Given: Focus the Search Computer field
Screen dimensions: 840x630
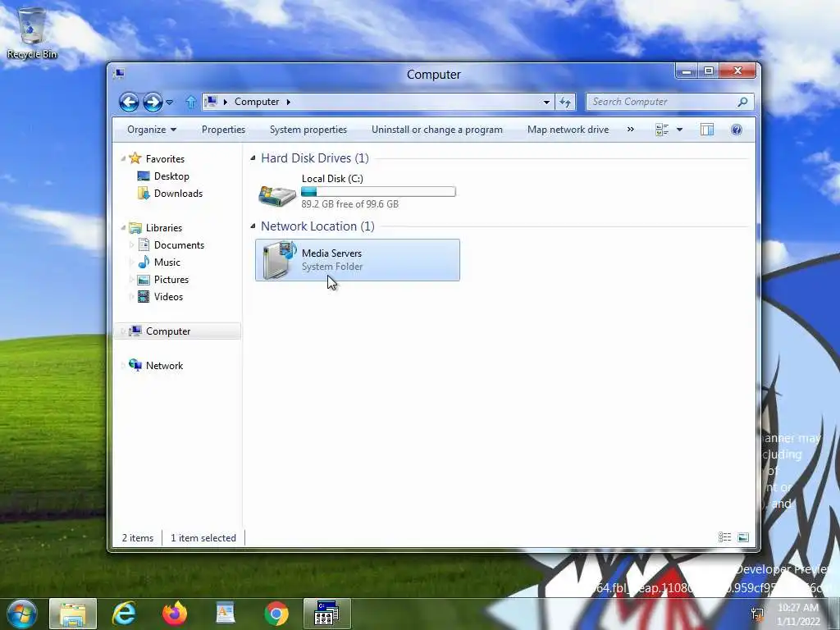Looking at the screenshot, I should (x=662, y=102).
